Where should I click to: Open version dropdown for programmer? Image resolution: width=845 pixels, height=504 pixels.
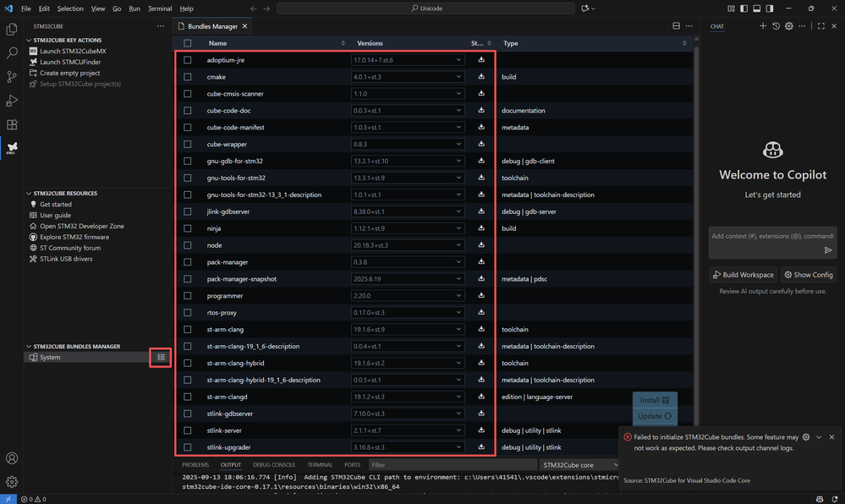[x=408, y=295]
